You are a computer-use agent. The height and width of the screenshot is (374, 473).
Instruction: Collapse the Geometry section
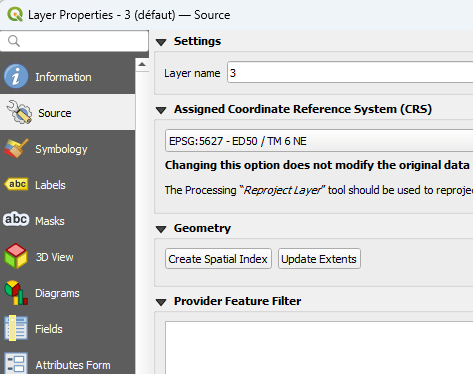tap(161, 229)
